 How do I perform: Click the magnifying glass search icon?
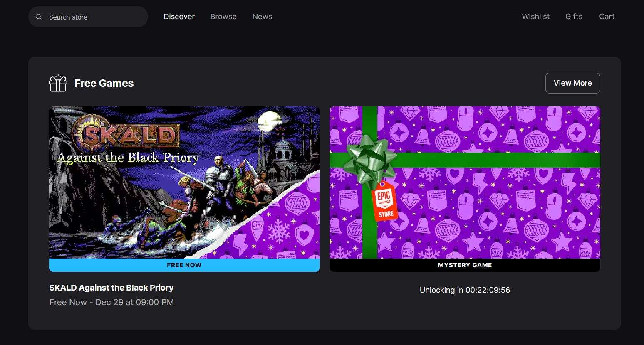pos(39,17)
